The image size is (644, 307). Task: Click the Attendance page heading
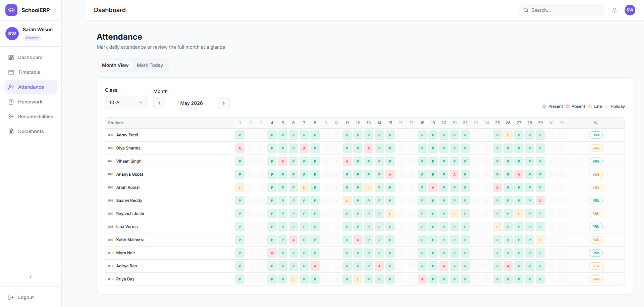tap(119, 37)
